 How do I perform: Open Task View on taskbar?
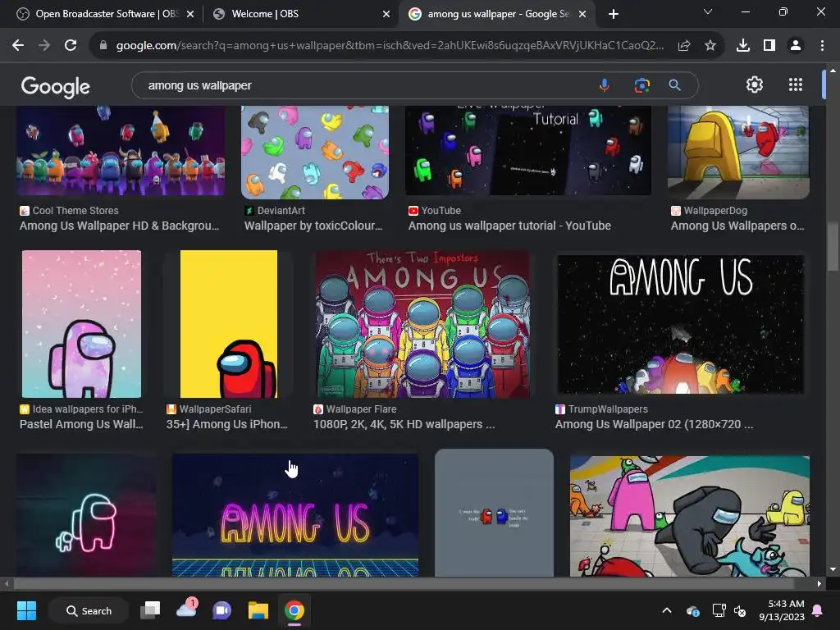point(150,610)
